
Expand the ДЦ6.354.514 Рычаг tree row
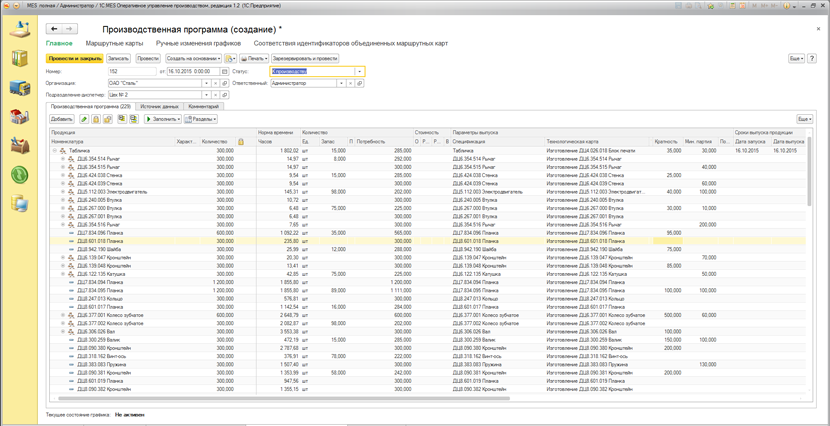coord(63,158)
